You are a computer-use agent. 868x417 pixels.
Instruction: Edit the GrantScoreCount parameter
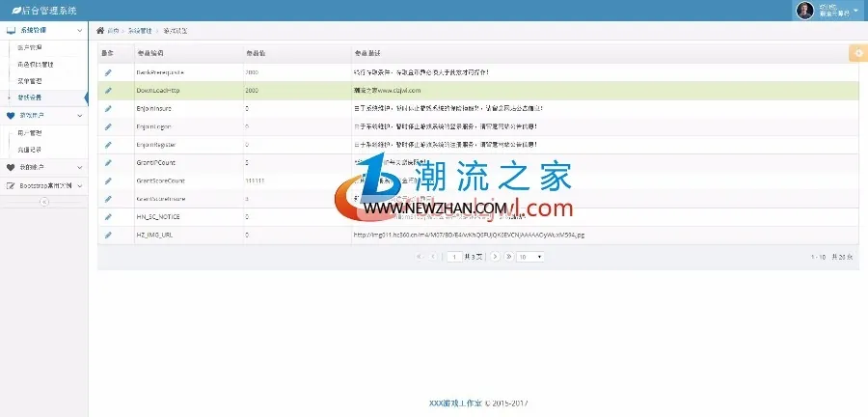[x=108, y=181]
